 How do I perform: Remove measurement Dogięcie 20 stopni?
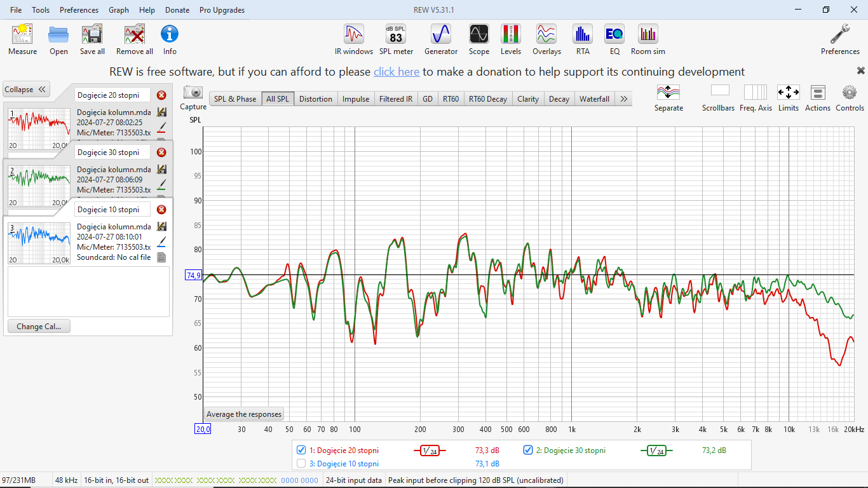click(x=161, y=95)
